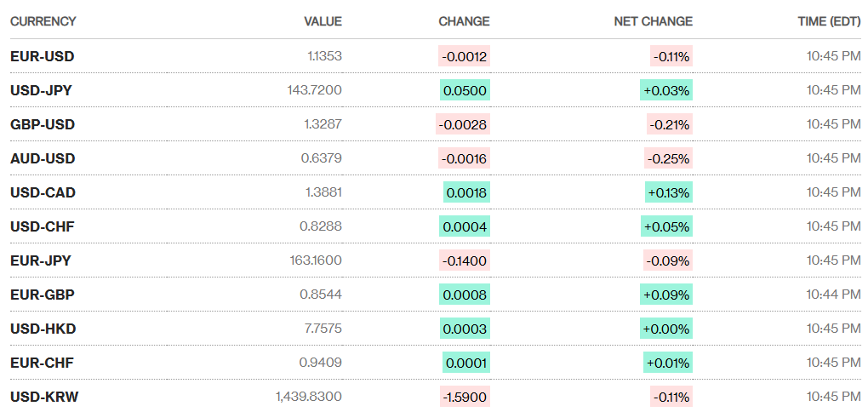Select the AUD-USD currency pair

coord(43,158)
